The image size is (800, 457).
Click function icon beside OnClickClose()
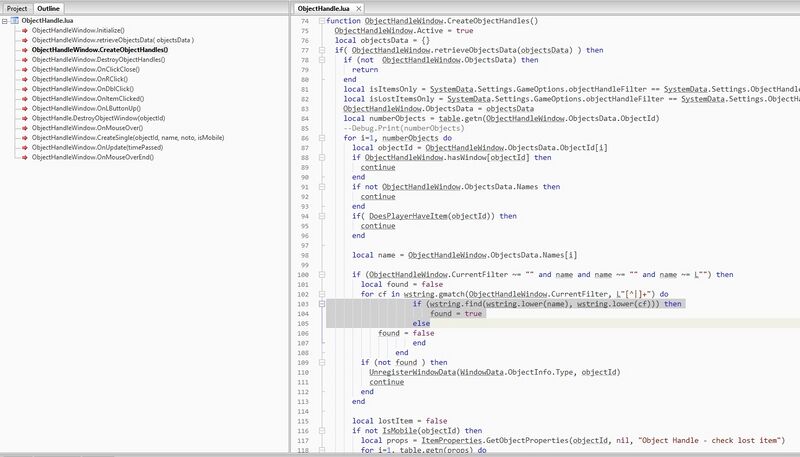[x=24, y=69]
